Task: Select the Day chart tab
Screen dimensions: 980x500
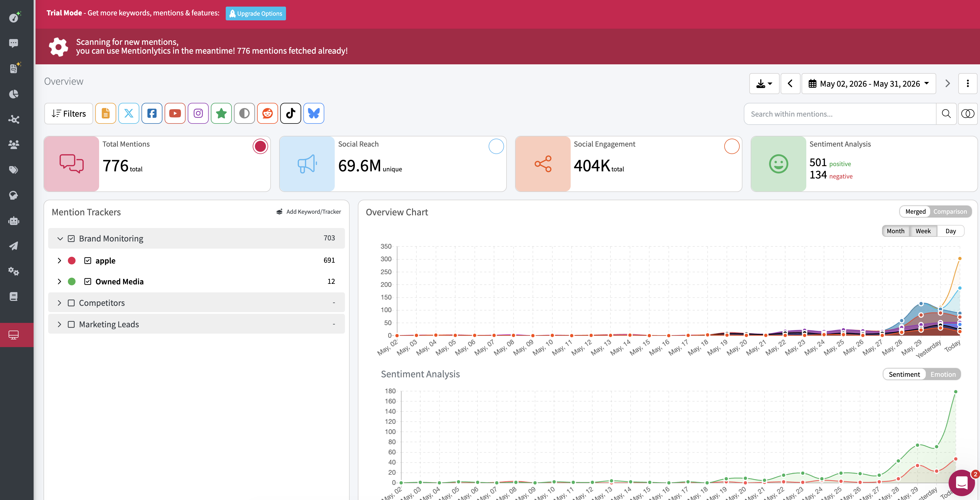Action: coord(950,231)
